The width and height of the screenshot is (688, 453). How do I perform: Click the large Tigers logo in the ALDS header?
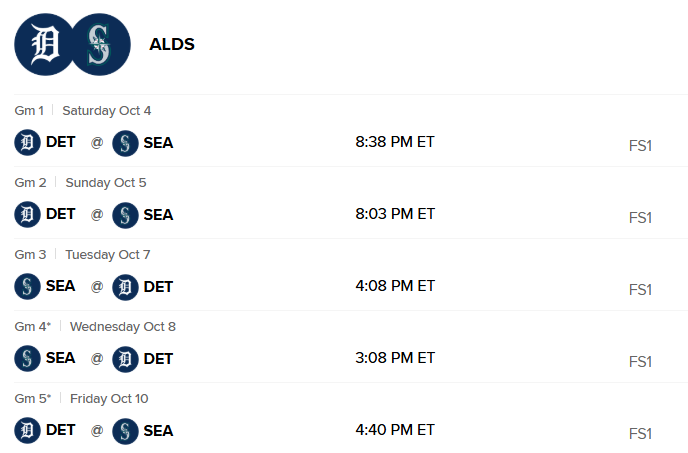pyautogui.click(x=44, y=44)
